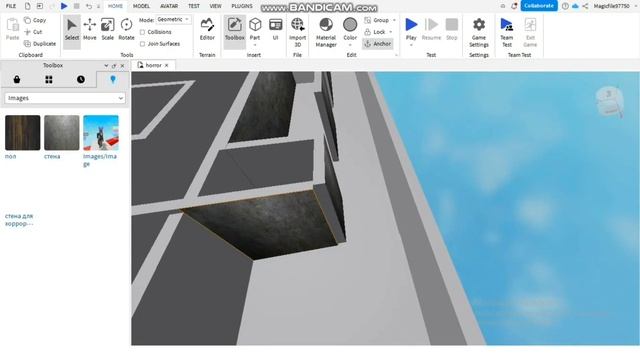Choose the Scale tool

point(107,29)
